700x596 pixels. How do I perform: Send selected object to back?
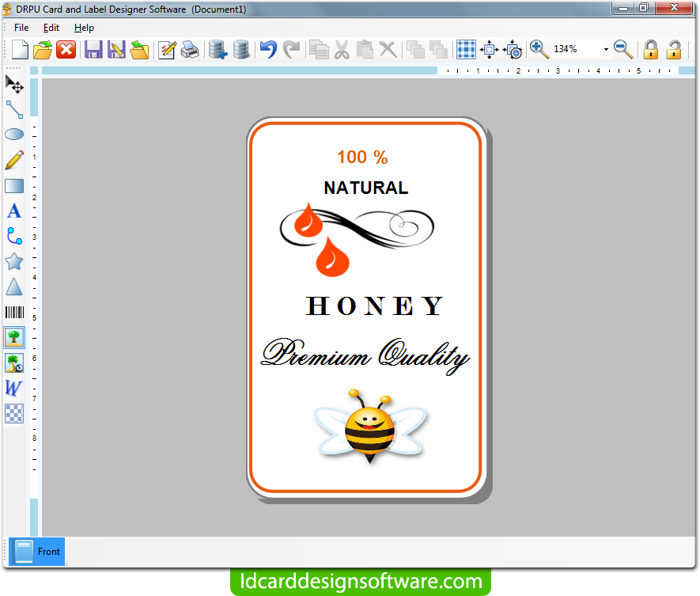pos(438,50)
